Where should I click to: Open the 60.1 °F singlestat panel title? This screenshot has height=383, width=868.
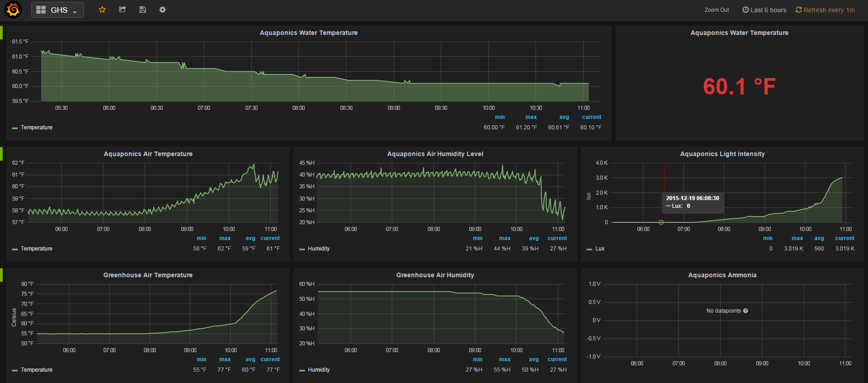pyautogui.click(x=739, y=33)
